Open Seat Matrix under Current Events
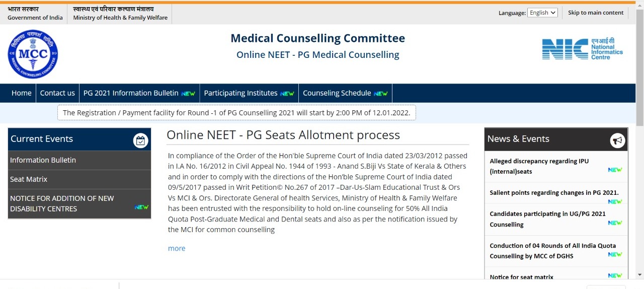 click(x=29, y=179)
